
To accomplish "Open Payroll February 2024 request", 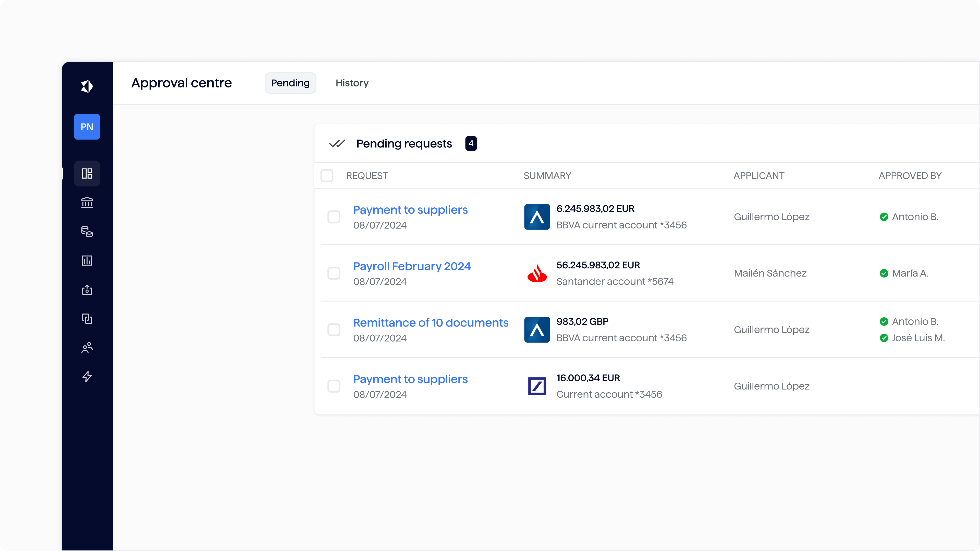I will 412,266.
